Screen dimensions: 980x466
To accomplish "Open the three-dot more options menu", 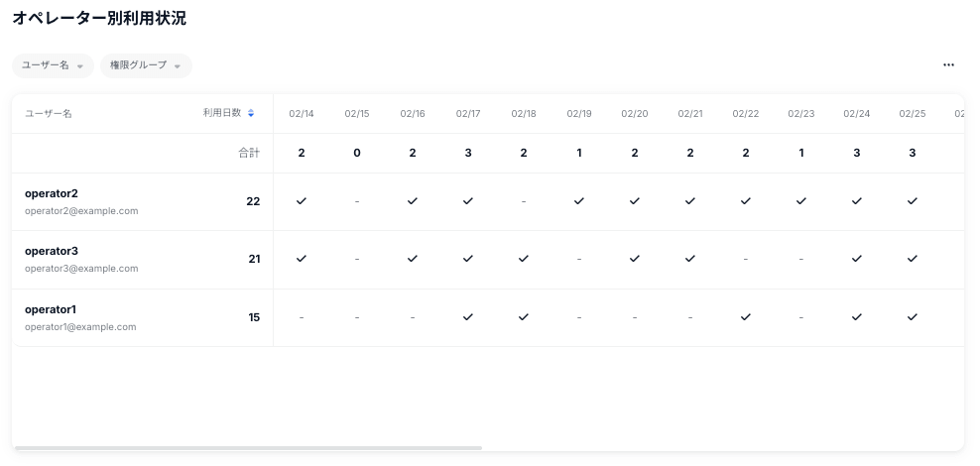I will coord(948,65).
